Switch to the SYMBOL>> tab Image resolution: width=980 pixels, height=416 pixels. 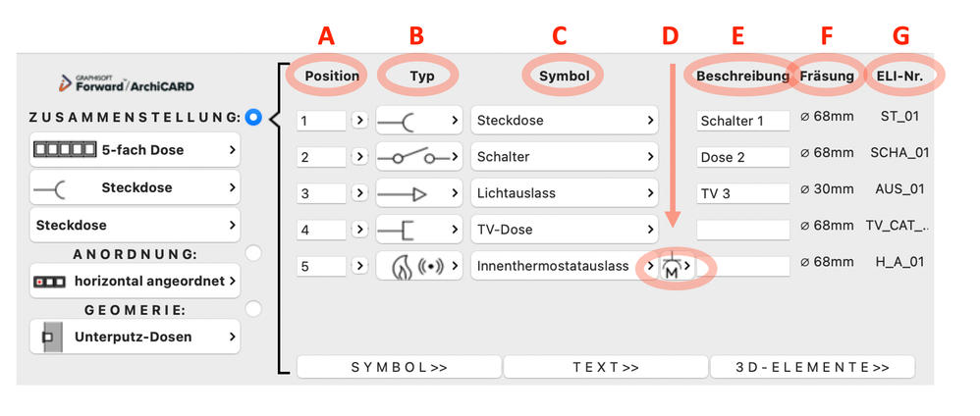399,367
